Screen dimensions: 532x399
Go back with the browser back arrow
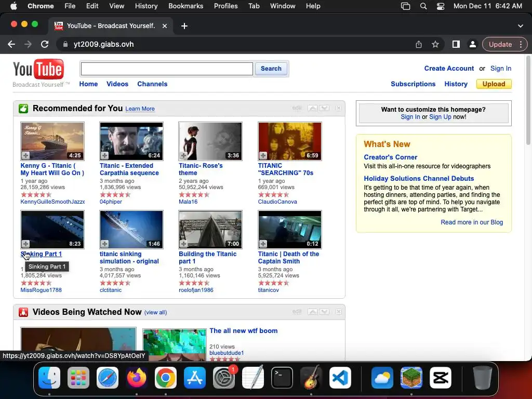point(11,44)
